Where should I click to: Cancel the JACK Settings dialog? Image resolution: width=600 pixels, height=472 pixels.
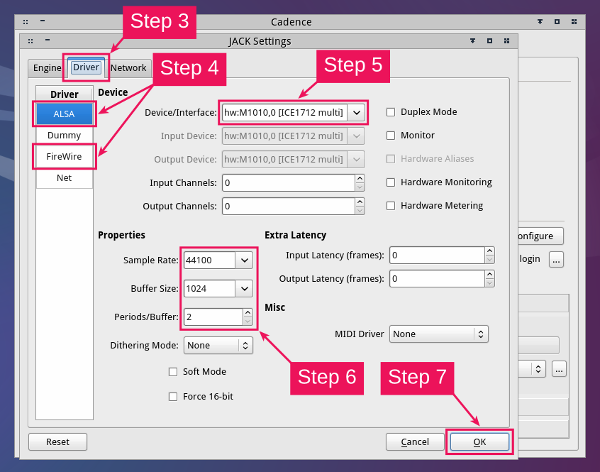415,442
